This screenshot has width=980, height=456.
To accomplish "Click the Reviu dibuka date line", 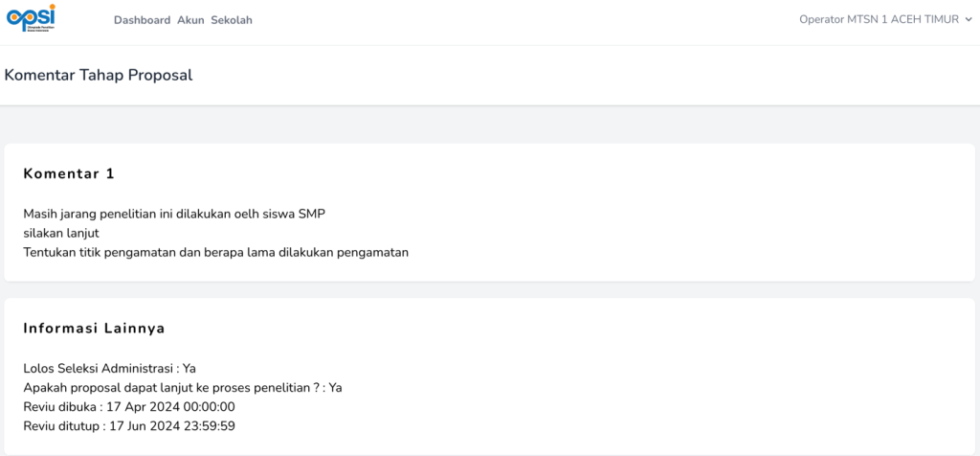I will pyautogui.click(x=129, y=407).
